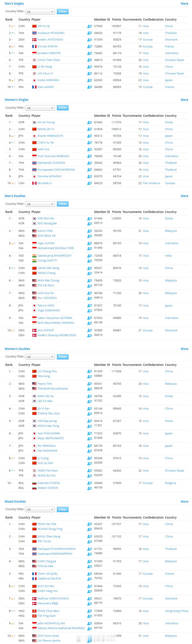Click the Europe confederation link for Christo POPOV
The width and height of the screenshot is (192, 644).
pos(148,47)
